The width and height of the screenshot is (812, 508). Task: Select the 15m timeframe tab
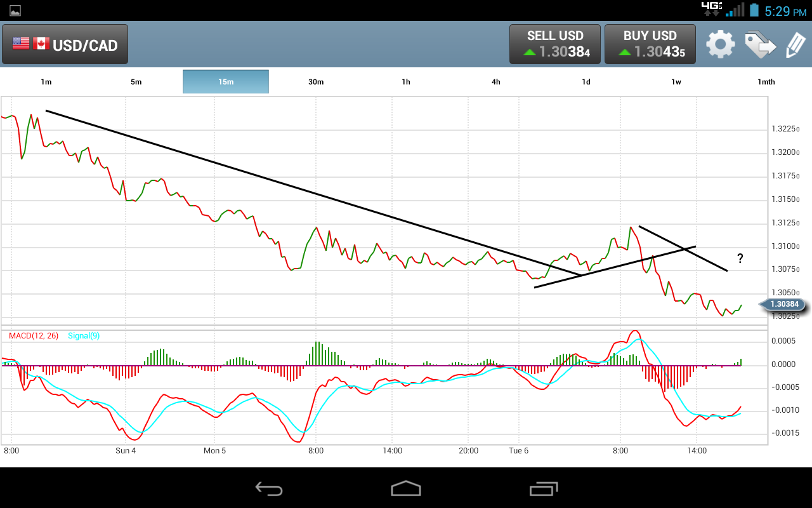point(226,82)
